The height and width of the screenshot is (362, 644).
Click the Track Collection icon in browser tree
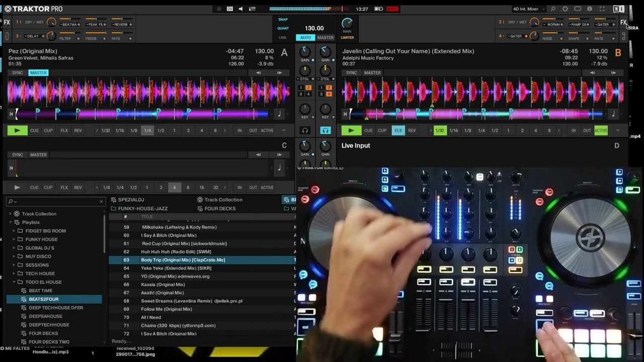(x=17, y=214)
